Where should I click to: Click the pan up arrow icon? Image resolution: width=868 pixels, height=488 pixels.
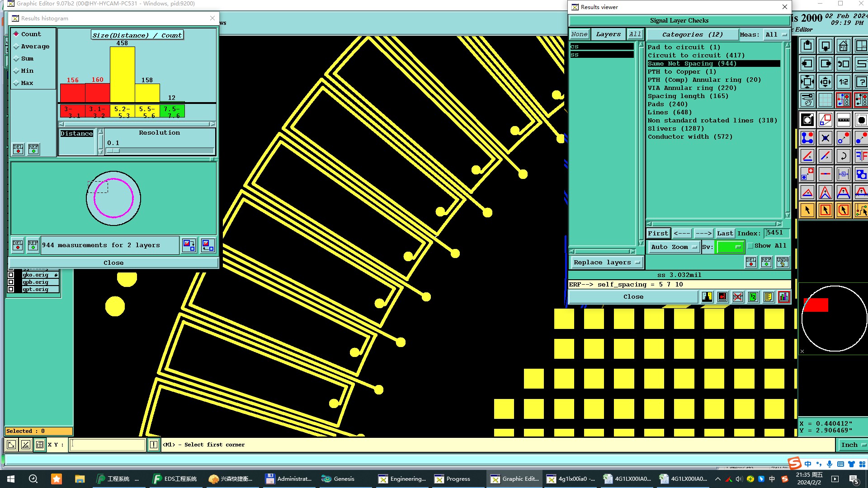(807, 46)
